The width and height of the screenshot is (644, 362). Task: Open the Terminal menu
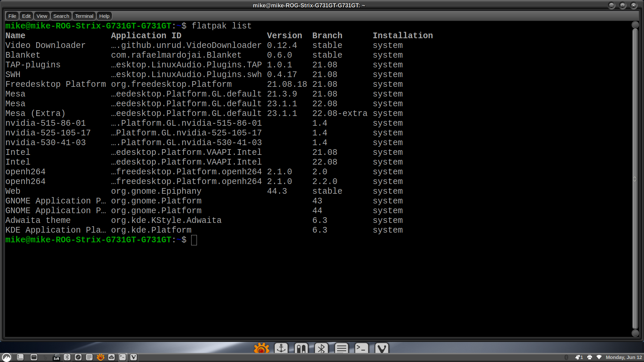pos(84,16)
